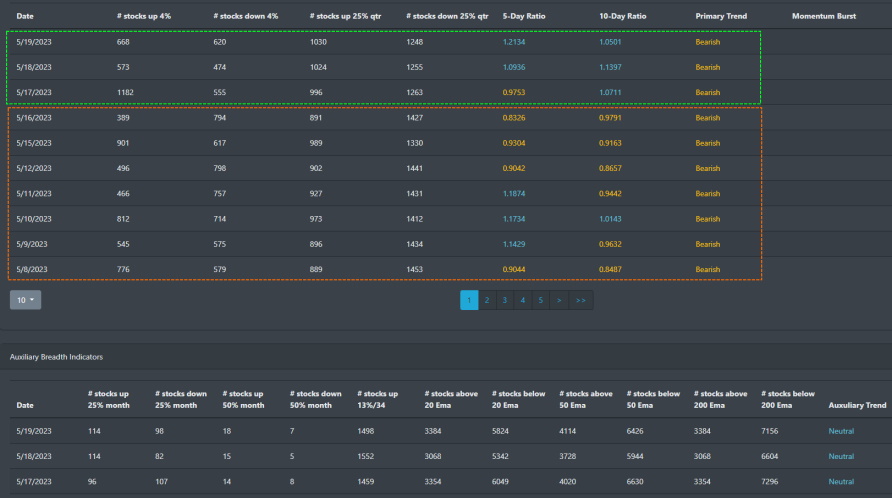Sort by '# stocks up 4%' column header

[x=144, y=16]
